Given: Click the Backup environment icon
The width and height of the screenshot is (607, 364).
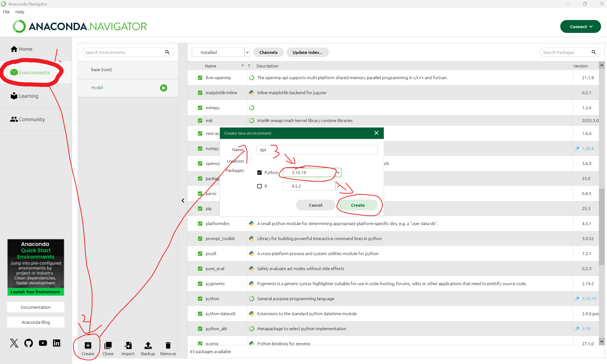Looking at the screenshot, I should coord(148,345).
